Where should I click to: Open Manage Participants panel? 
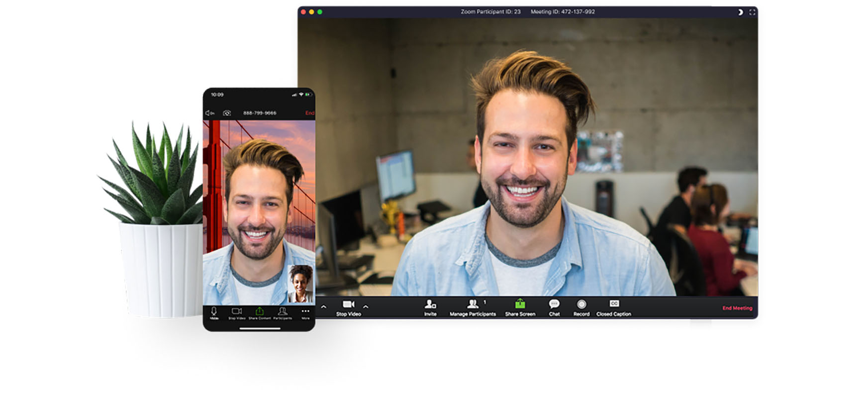click(x=473, y=307)
